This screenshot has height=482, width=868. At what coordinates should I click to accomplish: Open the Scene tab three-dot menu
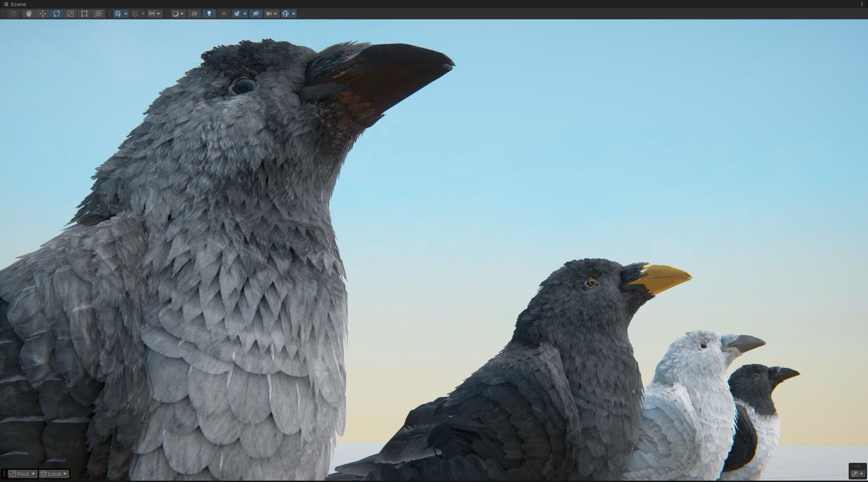[862, 4]
